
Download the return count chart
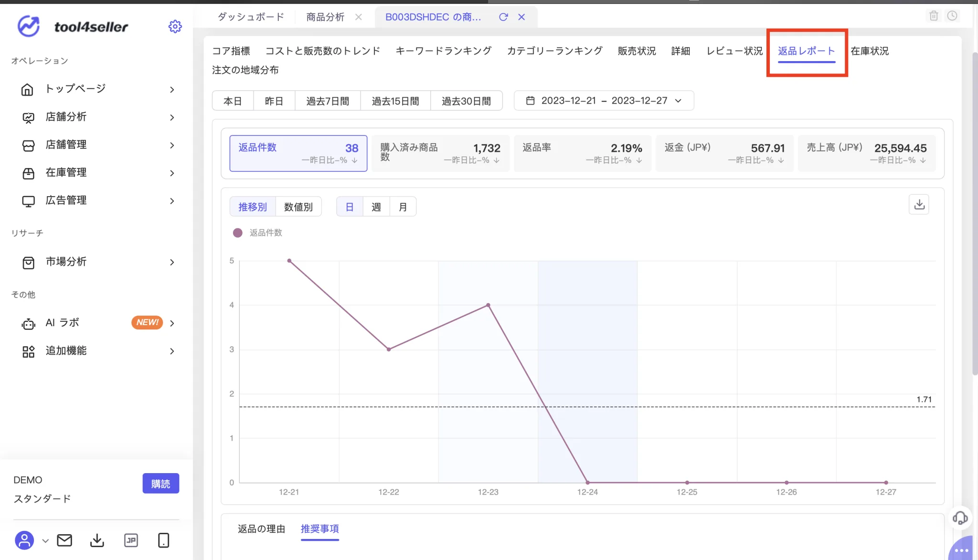tap(919, 204)
